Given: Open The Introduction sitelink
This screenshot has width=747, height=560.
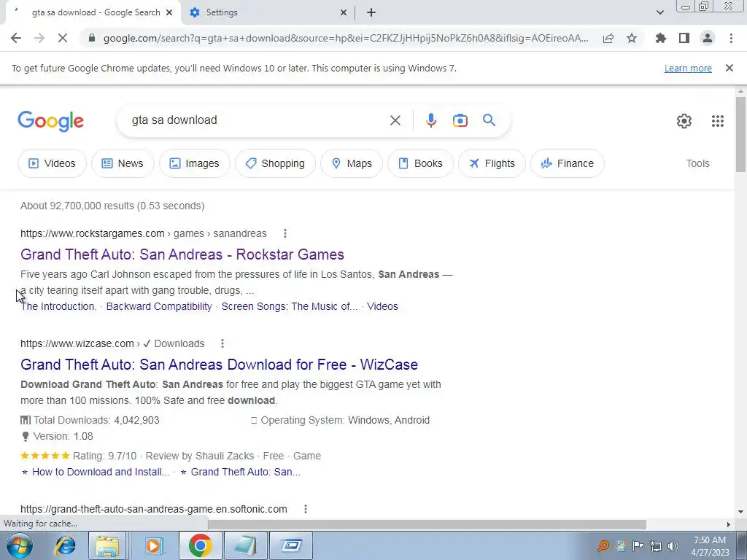Looking at the screenshot, I should (x=58, y=306).
